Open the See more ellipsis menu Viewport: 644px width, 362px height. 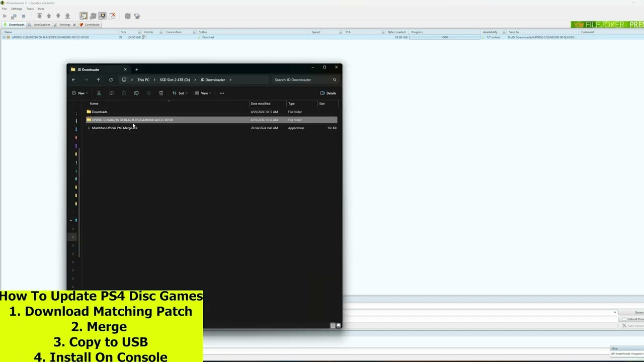(222, 93)
